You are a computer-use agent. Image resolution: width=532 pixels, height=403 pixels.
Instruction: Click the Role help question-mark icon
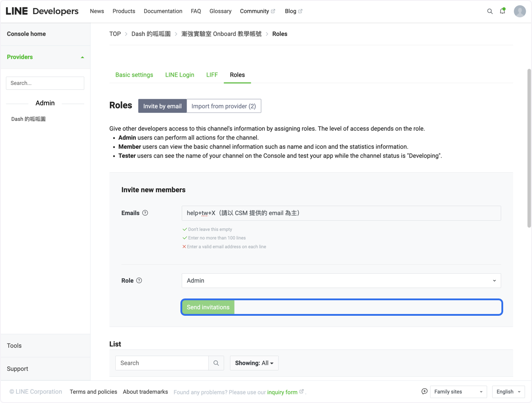pyautogui.click(x=139, y=280)
